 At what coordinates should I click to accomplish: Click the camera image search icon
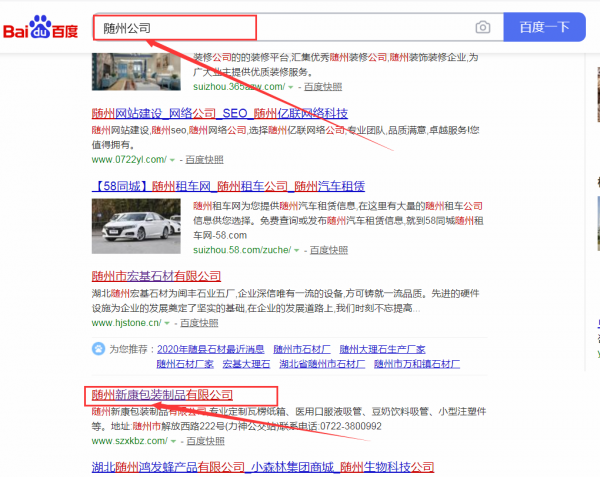(483, 27)
